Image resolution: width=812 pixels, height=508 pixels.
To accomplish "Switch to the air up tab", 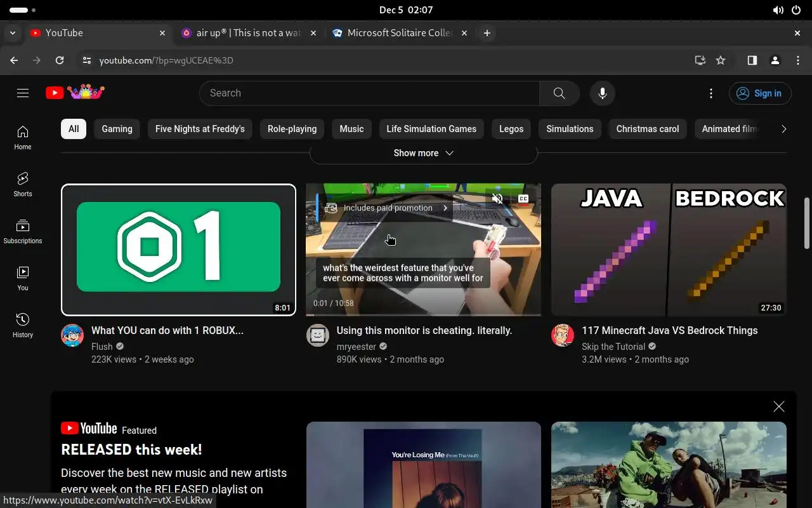I will 249,33.
